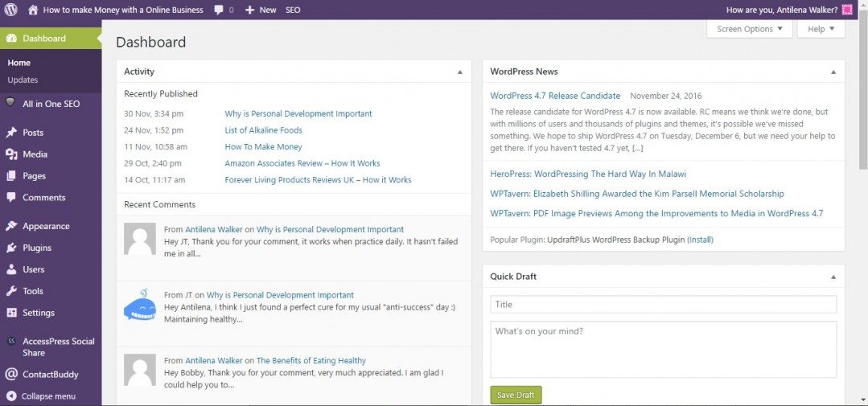Open WordPress 4.7 Release Candidate news link
The width and height of the screenshot is (868, 406).
coord(555,96)
